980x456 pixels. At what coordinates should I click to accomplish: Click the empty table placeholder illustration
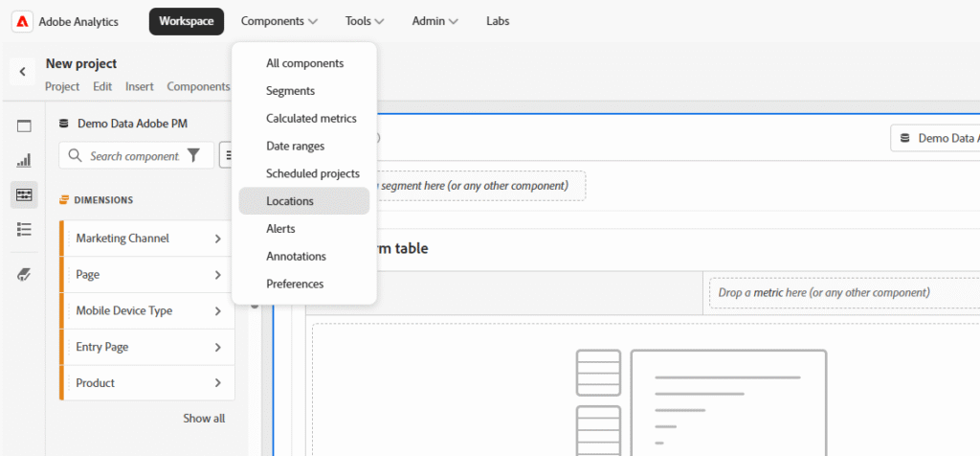click(701, 402)
